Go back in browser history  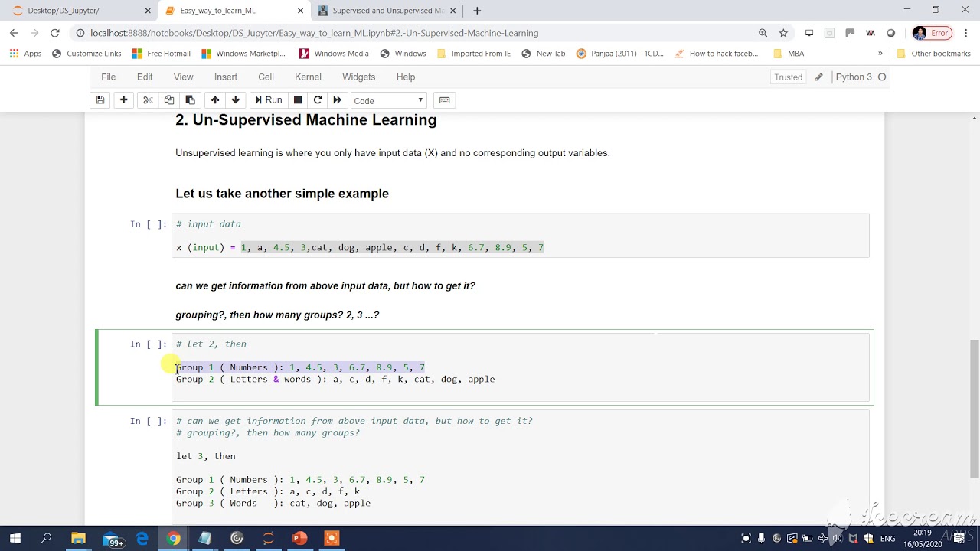(x=14, y=33)
